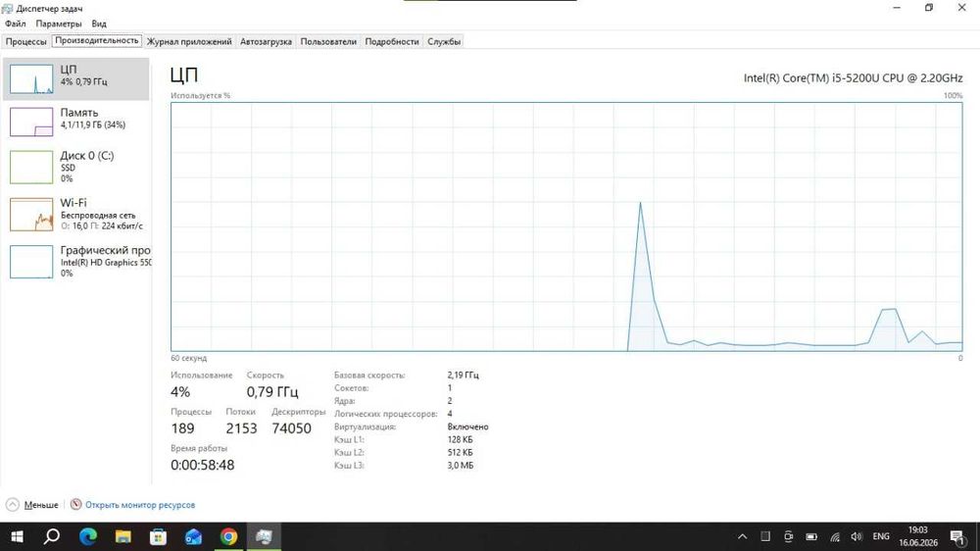
Task: Click the Базовая скорость 2,19 ГГц value
Action: point(464,376)
